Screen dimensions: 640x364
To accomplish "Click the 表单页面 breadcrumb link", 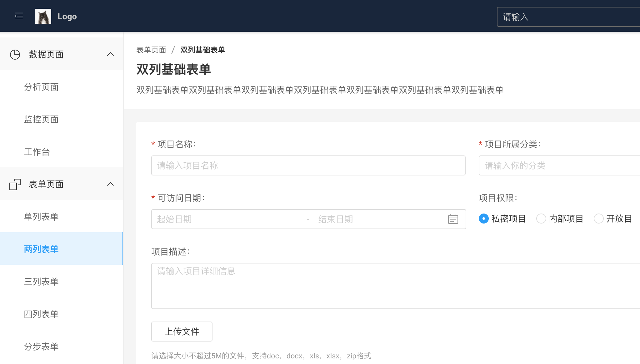I will pyautogui.click(x=151, y=50).
